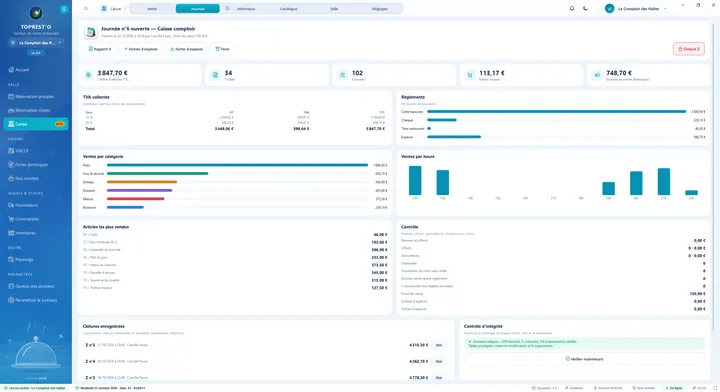Click the Espèces payment bar in Règlements
Screen dimensions: 720x392
[x=454, y=137]
